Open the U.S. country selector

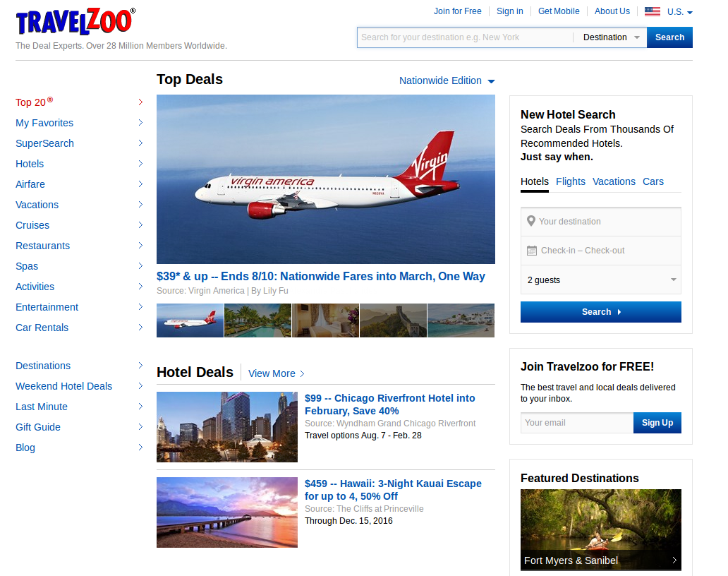(680, 11)
